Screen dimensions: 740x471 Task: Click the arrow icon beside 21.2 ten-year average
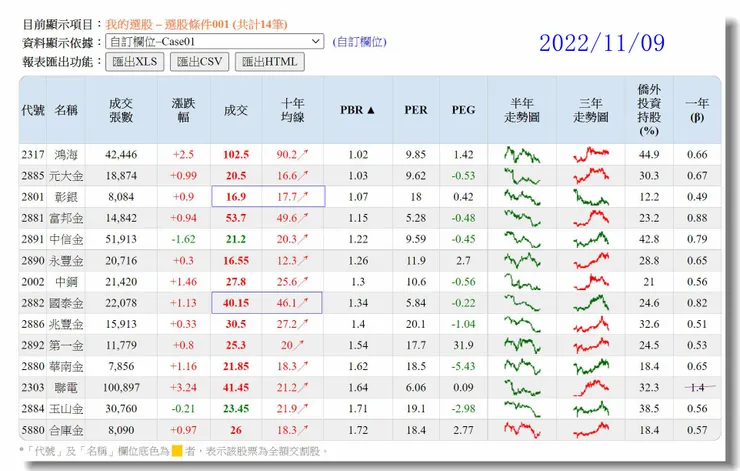[x=303, y=387]
